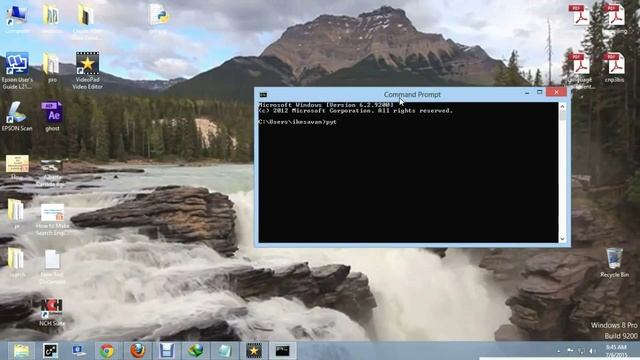Click Command Prompt scrollbar down arrow
The image size is (640, 360).
point(562,239)
